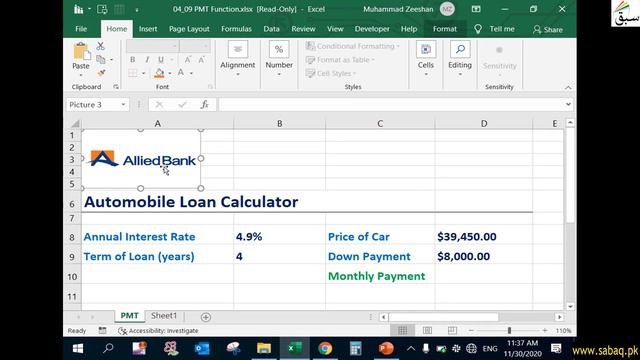640x360 pixels.
Task: Toggle Italic formatting button
Action: pos(147,60)
